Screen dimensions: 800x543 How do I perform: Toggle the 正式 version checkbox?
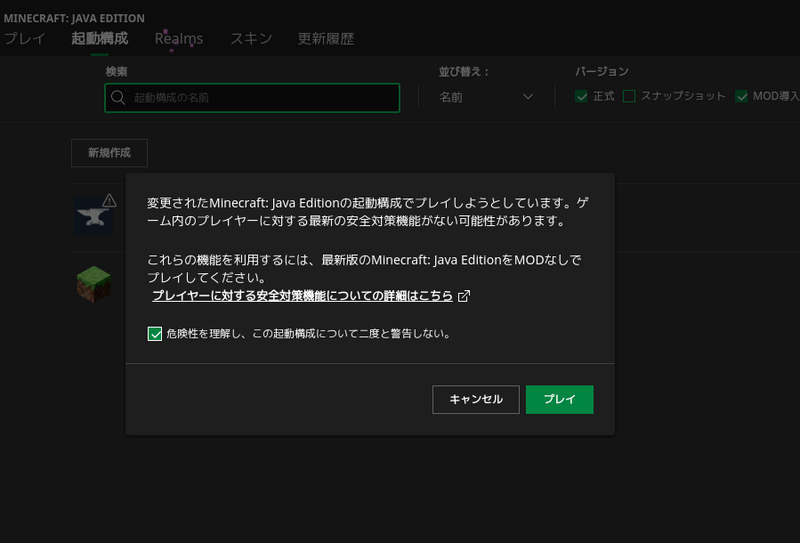[x=581, y=96]
